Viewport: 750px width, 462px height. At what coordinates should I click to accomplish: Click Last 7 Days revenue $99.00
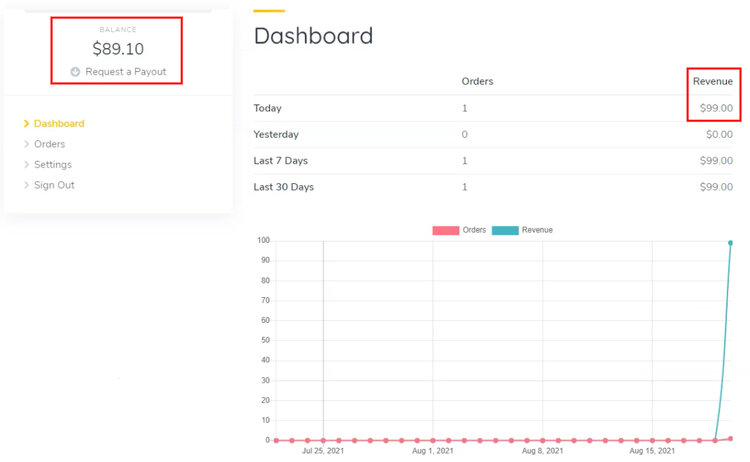tap(716, 161)
